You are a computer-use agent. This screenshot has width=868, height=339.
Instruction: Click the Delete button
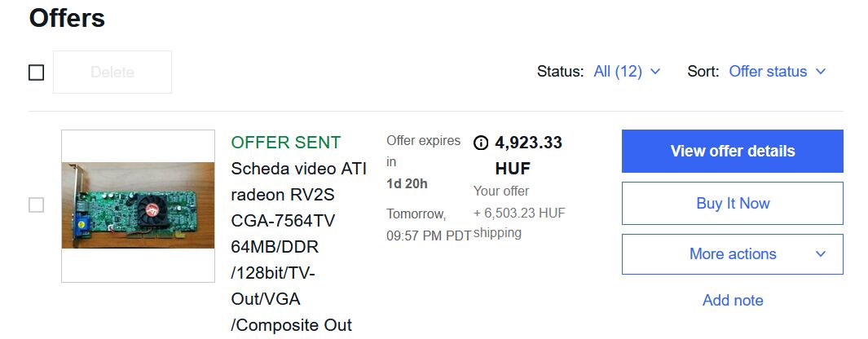(112, 73)
